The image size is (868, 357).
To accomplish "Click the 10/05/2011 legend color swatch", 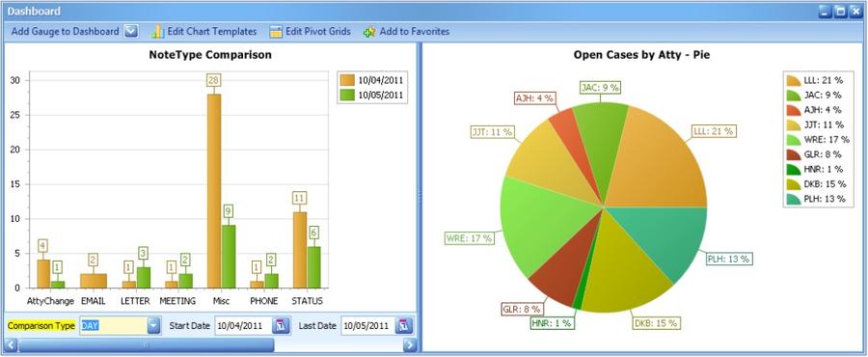I will click(x=347, y=95).
